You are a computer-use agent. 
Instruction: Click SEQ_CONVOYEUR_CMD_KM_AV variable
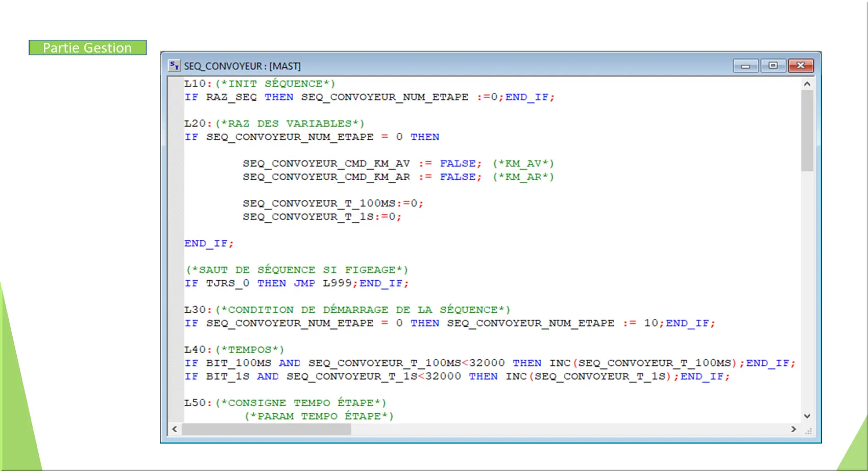pos(326,163)
